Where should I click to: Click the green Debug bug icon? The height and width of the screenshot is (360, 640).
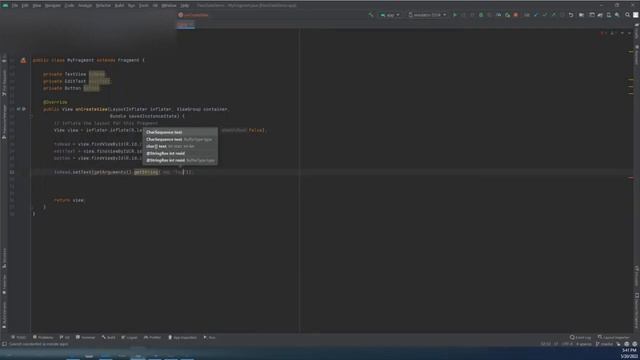coord(481,15)
